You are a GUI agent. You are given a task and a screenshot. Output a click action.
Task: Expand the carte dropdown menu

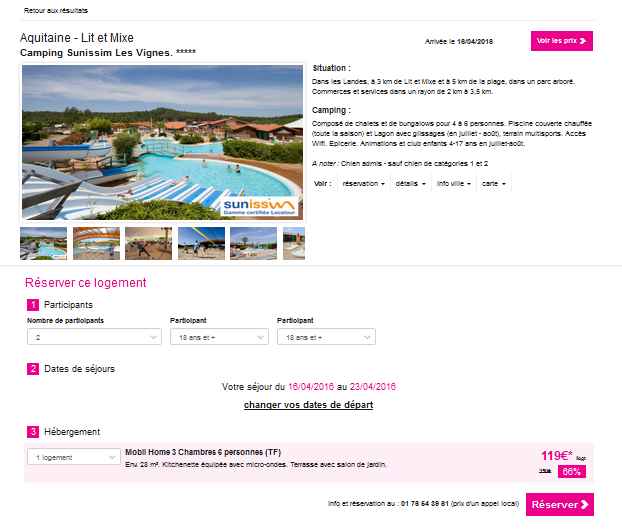pyautogui.click(x=493, y=184)
